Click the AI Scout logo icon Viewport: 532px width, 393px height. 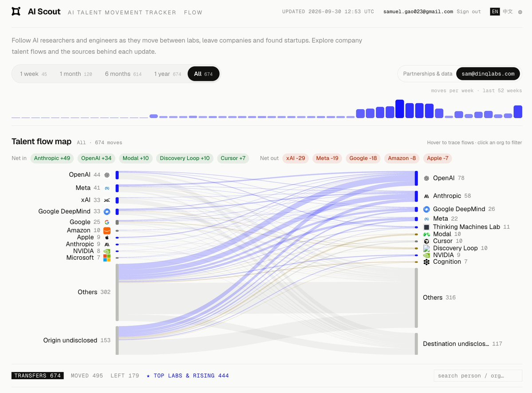pos(16,11)
